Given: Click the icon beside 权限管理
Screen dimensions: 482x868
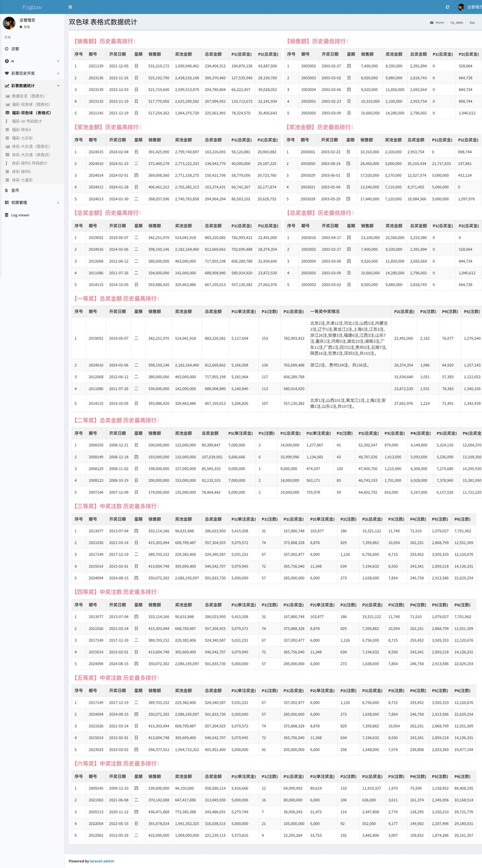Looking at the screenshot, I should 7,202.
